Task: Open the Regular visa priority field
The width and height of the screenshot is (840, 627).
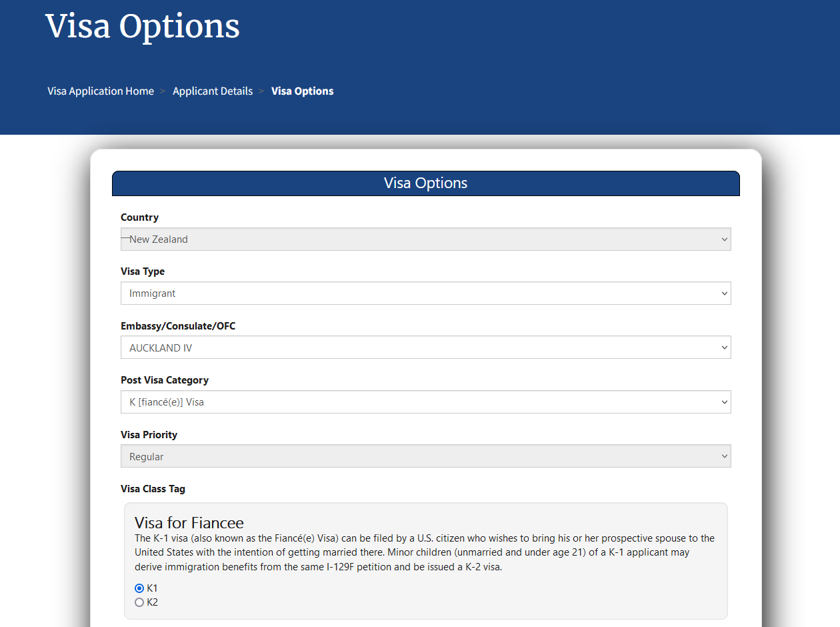Action: (x=413, y=456)
